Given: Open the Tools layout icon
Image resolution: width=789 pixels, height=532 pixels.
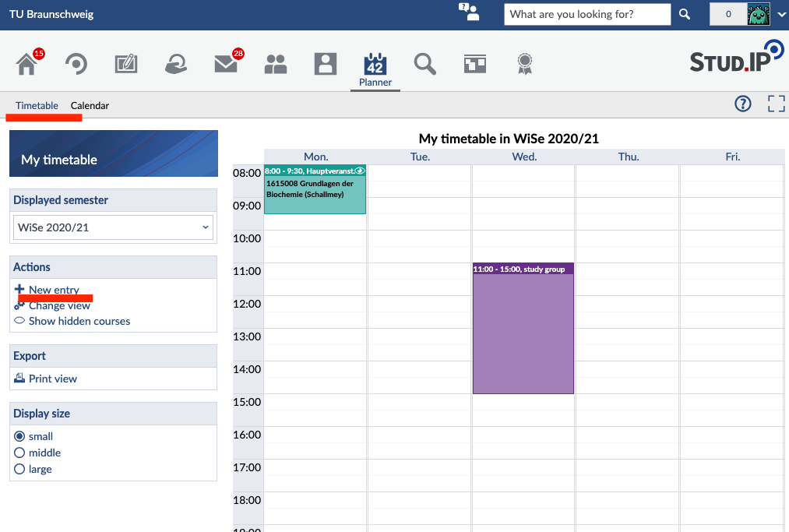Looking at the screenshot, I should (475, 64).
